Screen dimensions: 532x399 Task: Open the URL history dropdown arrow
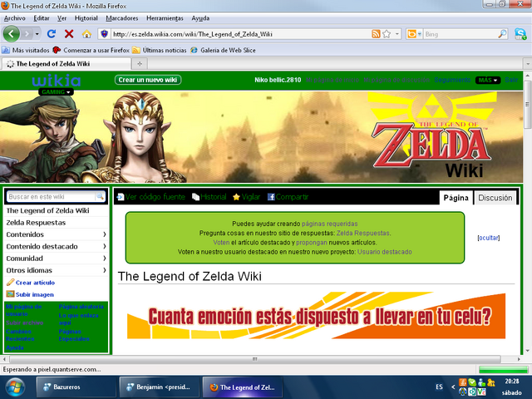[x=397, y=34]
